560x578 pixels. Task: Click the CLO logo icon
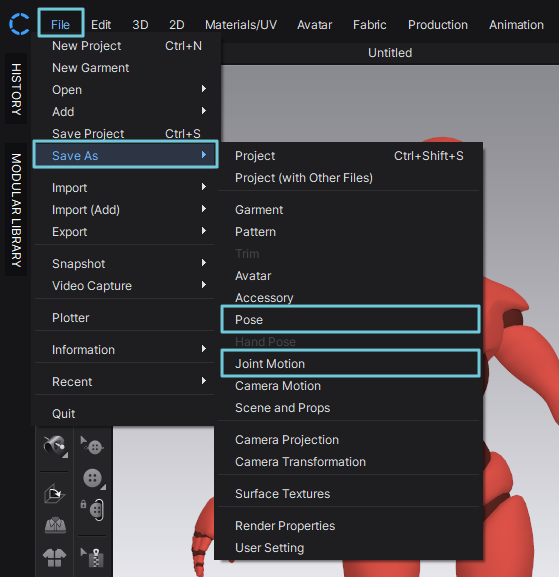pos(19,24)
